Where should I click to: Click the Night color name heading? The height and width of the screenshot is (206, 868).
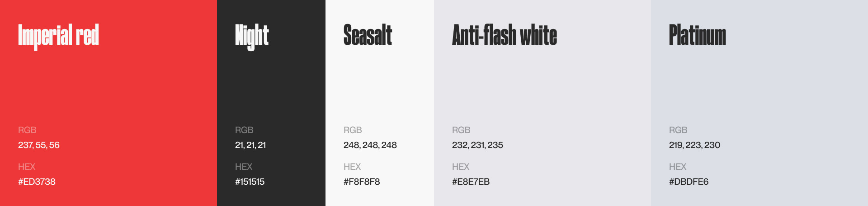[x=252, y=35]
